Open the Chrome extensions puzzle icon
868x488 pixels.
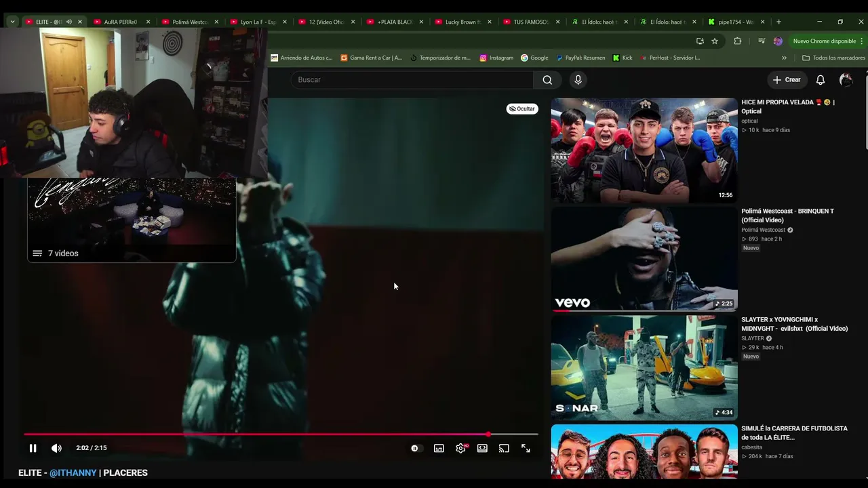coord(738,41)
